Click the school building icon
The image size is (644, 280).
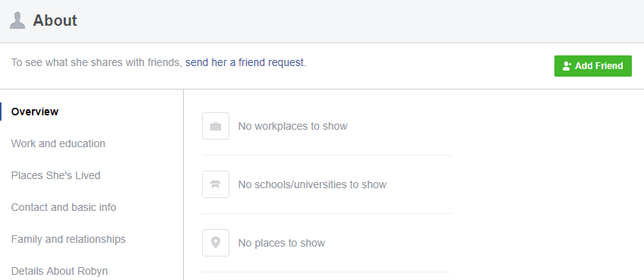point(216,184)
